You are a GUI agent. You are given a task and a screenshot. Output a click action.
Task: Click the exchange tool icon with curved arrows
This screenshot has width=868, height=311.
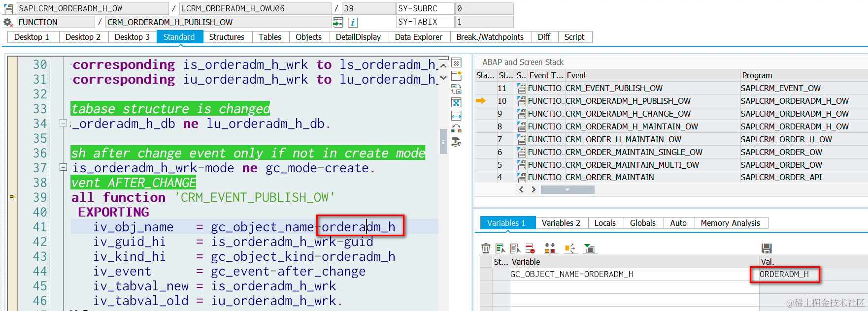tap(456, 129)
